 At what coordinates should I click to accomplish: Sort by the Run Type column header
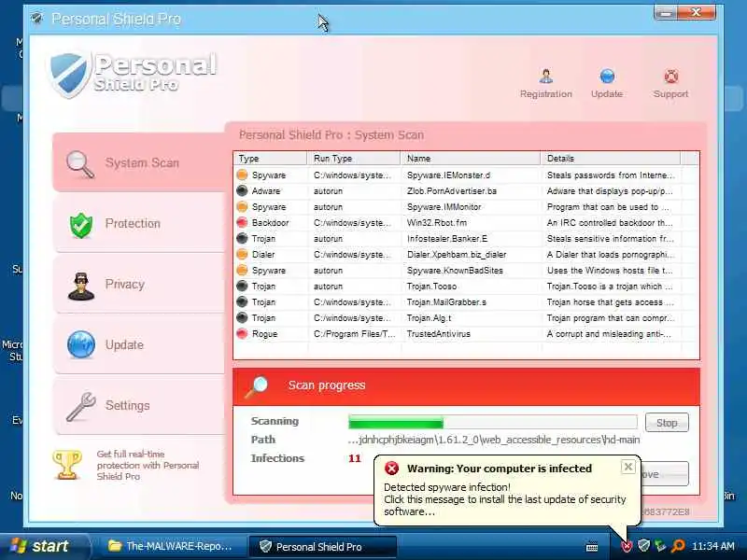point(354,159)
